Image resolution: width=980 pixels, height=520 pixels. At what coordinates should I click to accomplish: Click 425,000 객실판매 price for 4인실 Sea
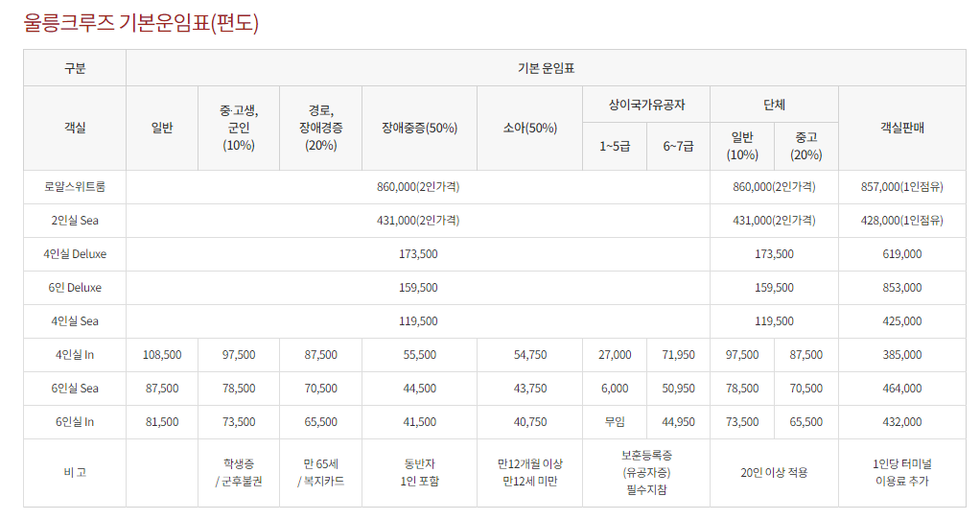(x=902, y=321)
